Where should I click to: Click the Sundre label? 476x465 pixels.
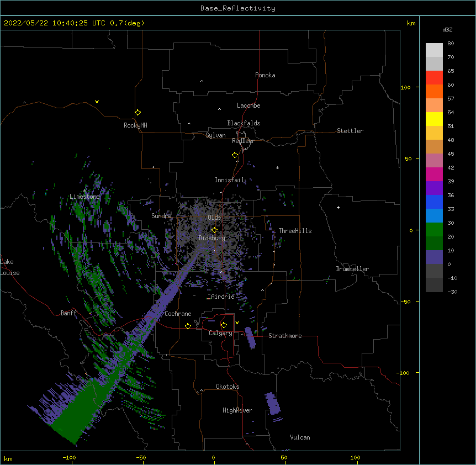tap(161, 216)
